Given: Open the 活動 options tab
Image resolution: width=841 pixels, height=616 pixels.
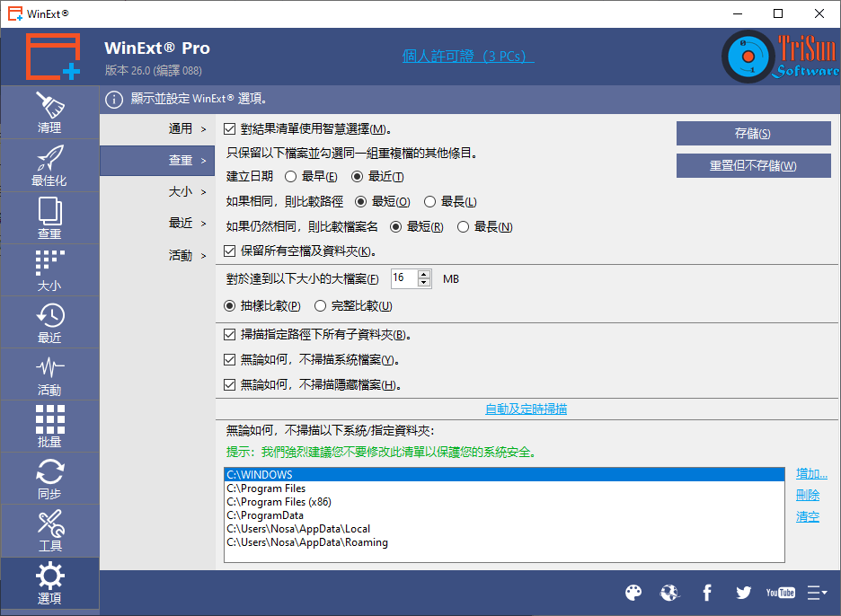Looking at the screenshot, I should coord(157,255).
